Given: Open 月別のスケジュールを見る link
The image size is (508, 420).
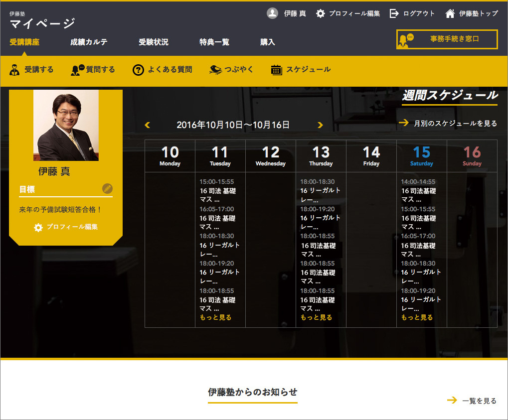Looking at the screenshot, I should click(455, 123).
